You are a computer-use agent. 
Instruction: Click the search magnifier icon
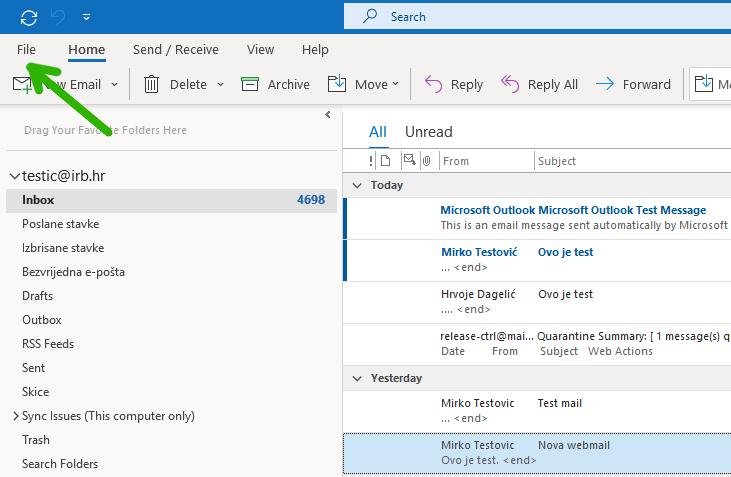coord(370,16)
